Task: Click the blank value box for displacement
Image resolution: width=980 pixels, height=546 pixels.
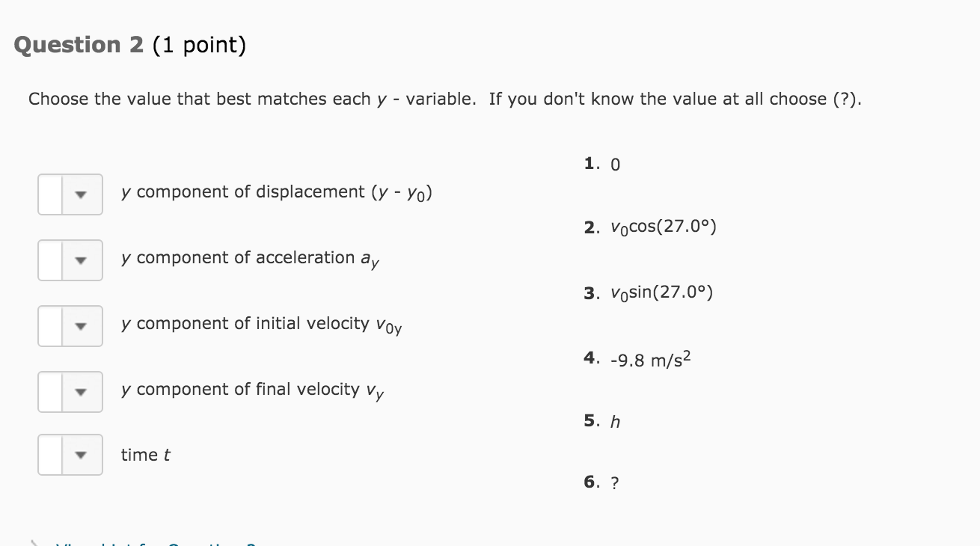Action: (50, 194)
